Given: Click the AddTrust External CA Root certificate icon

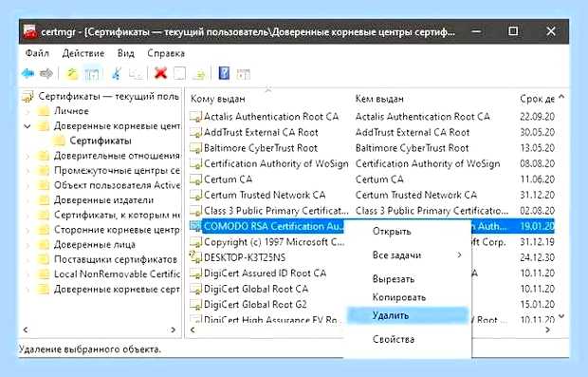Looking at the screenshot, I should [x=195, y=133].
